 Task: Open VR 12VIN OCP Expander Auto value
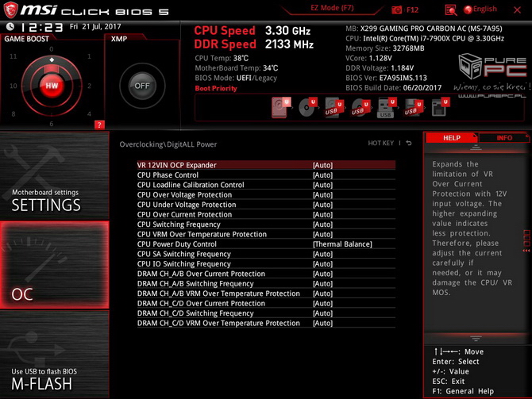322,165
